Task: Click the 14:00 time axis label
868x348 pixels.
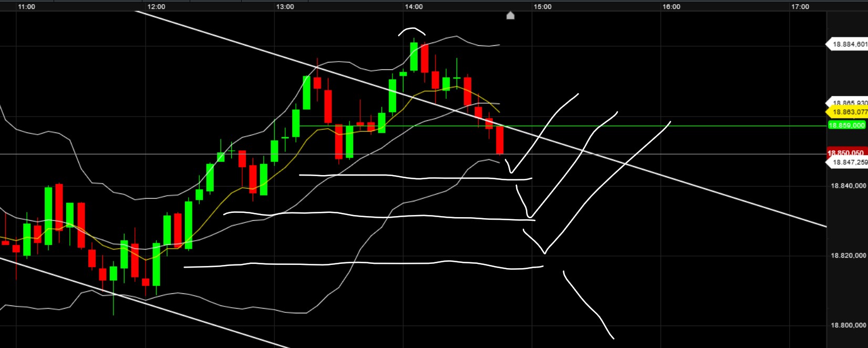Action: tap(414, 7)
